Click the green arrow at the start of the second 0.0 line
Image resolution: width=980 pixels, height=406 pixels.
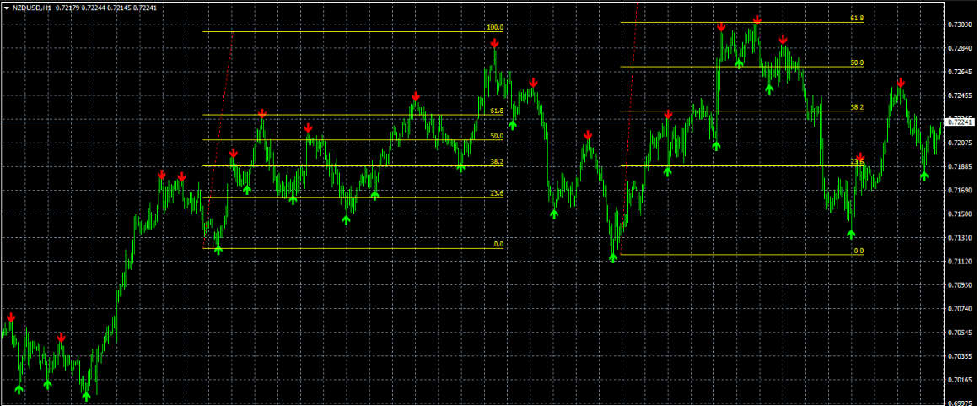click(613, 257)
